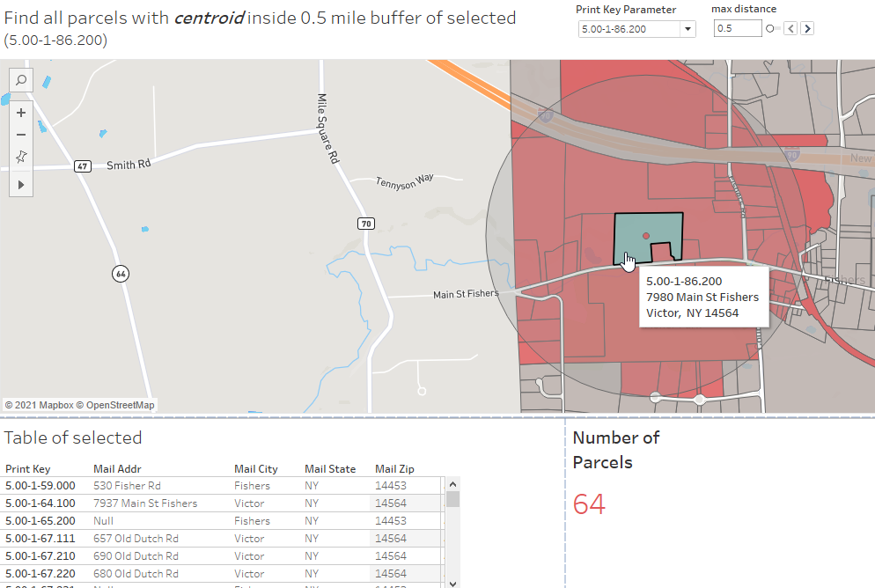The height and width of the screenshot is (588, 875).
Task: Click the down arrow on the table scrollbar
Action: pos(452,581)
